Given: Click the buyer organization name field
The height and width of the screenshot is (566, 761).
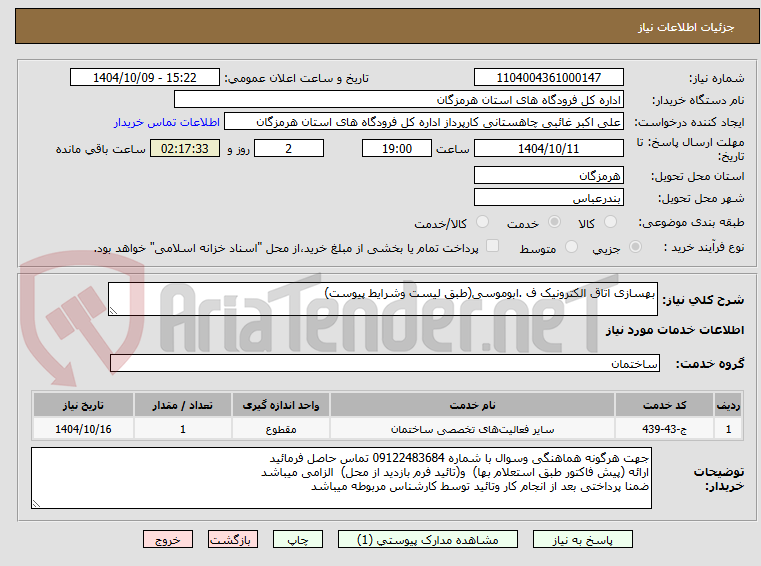Looking at the screenshot, I should tap(398, 100).
